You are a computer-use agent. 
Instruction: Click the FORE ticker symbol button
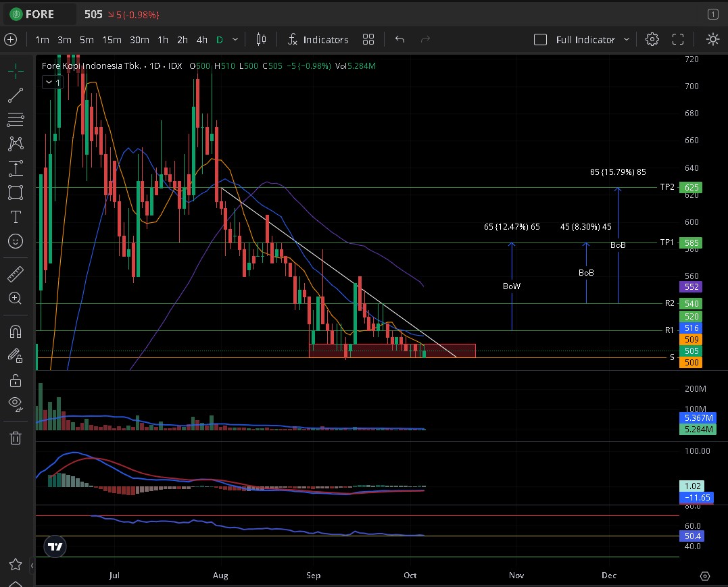41,14
